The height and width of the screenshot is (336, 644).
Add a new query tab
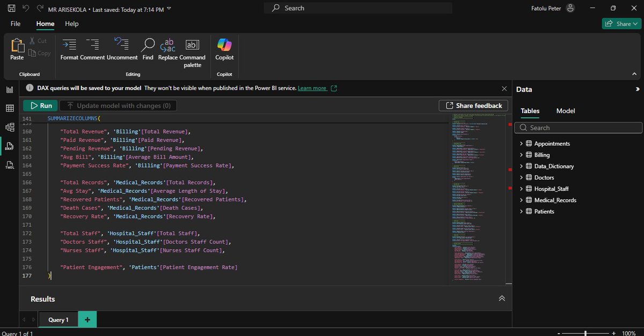click(x=87, y=319)
